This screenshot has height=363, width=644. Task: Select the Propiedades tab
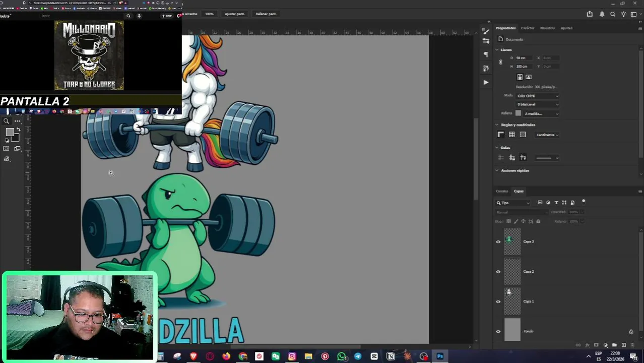506,28
